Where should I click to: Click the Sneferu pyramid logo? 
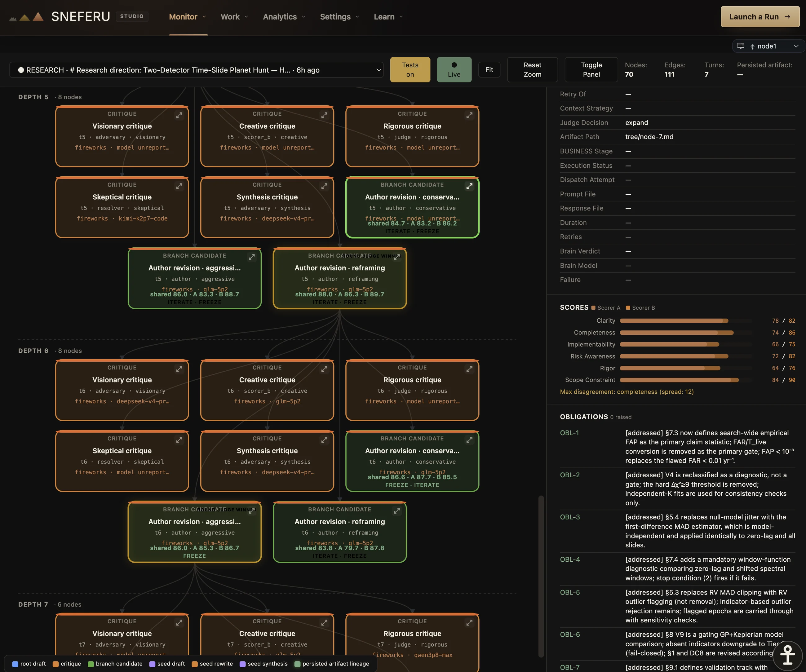[x=26, y=17]
